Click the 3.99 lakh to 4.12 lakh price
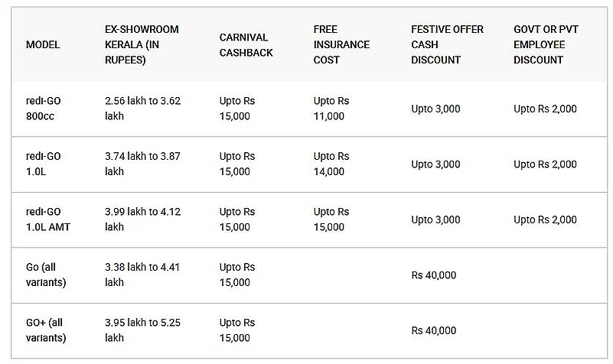Viewport: 613px width, 364px height. [x=142, y=219]
